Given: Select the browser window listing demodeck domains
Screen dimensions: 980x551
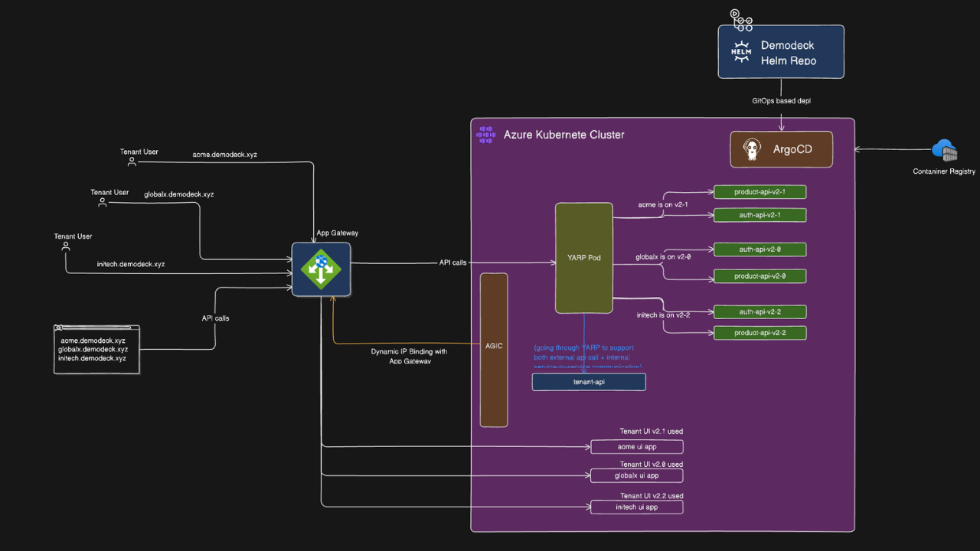Looking at the screenshot, I should click(x=96, y=349).
